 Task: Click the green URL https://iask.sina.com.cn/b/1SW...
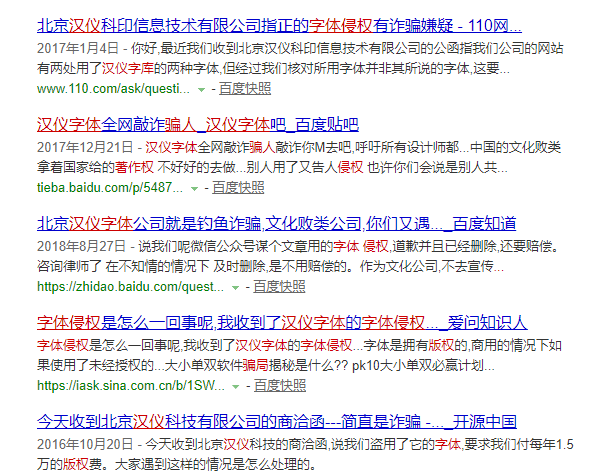pyautogui.click(x=131, y=386)
